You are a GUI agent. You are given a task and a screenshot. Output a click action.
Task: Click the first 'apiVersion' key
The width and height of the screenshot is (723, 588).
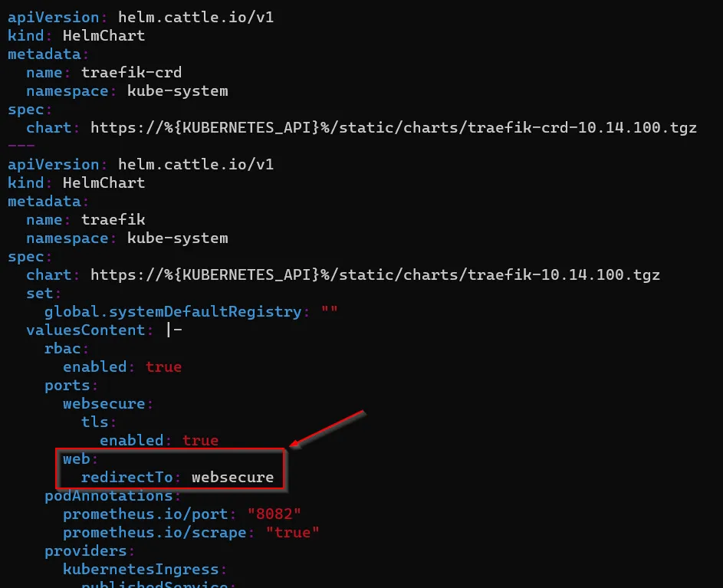tap(54, 18)
